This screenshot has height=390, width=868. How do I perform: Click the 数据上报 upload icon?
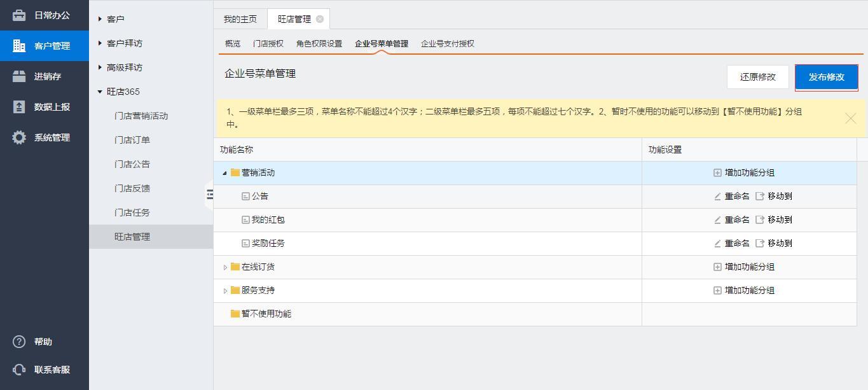[x=19, y=107]
